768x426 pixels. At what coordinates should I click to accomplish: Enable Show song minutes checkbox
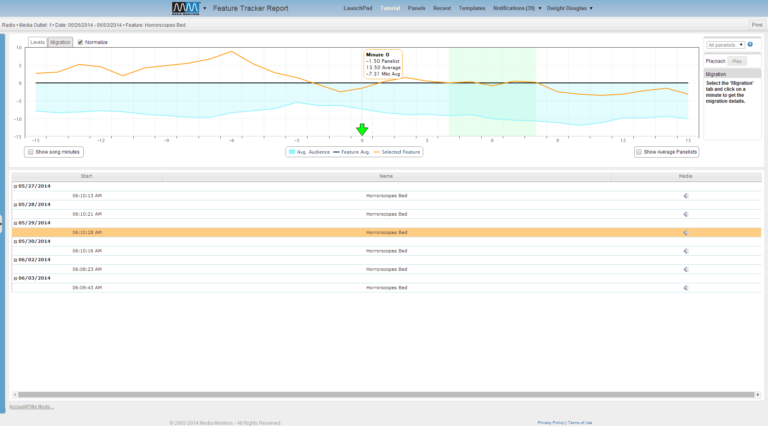point(30,152)
